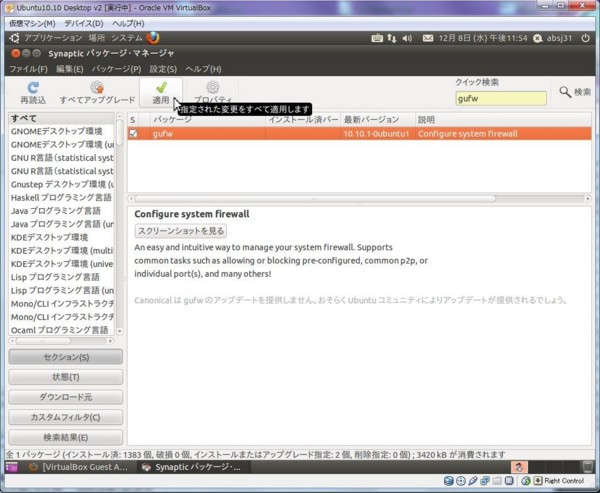This screenshot has height=493, width=600.
Task: Open the システム system menu
Action: click(127, 38)
